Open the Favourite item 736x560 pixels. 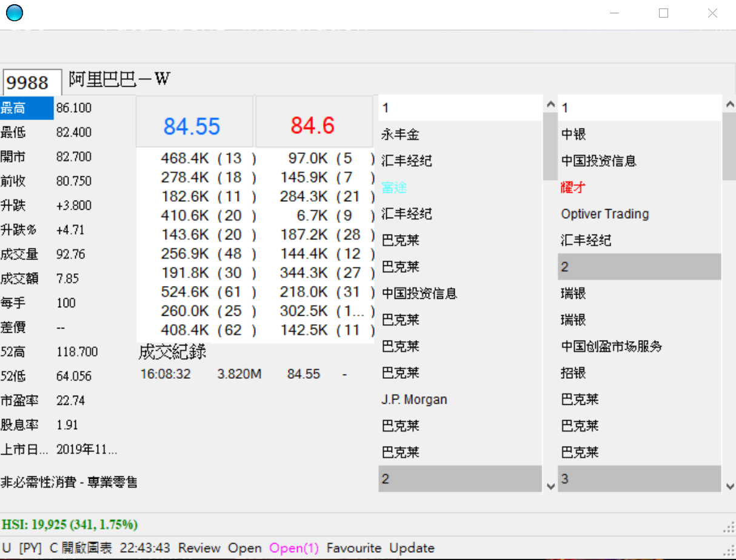coord(354,548)
